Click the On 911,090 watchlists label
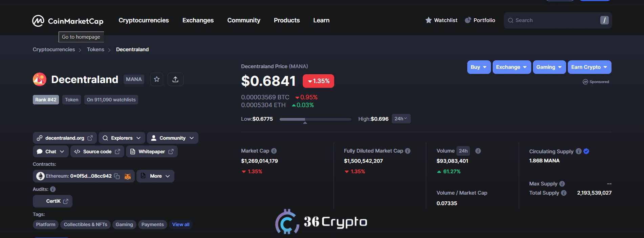Viewport: 644px width, 238px height. [111, 100]
